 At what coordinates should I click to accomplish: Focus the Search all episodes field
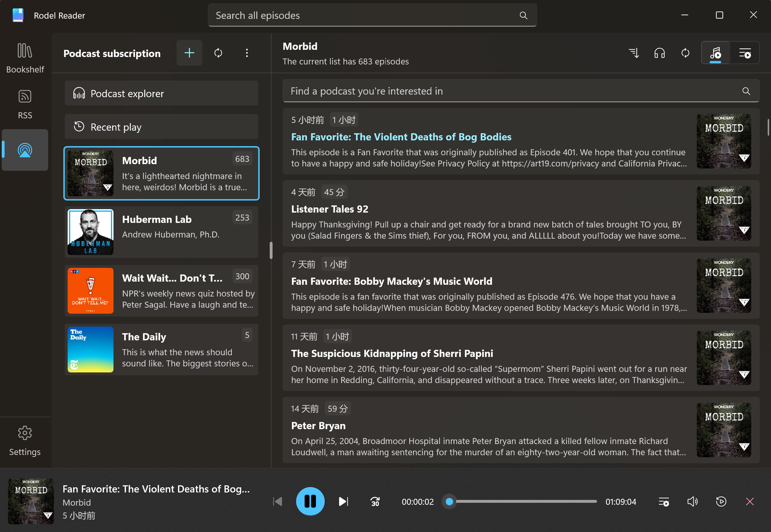pyautogui.click(x=372, y=15)
